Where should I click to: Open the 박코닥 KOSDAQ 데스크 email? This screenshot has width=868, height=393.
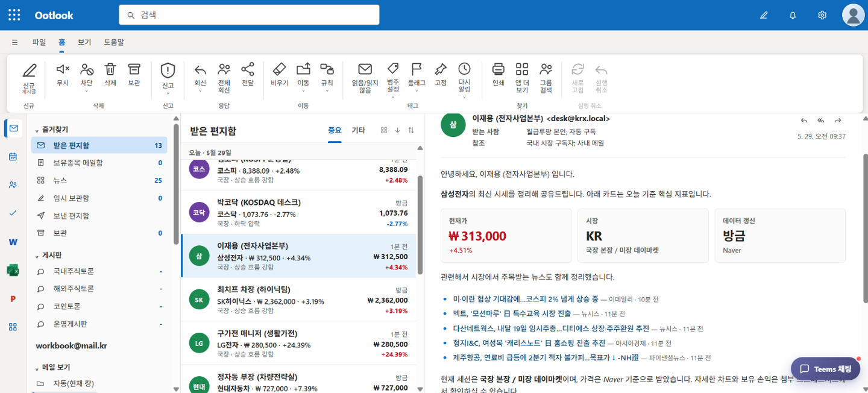[x=298, y=213]
